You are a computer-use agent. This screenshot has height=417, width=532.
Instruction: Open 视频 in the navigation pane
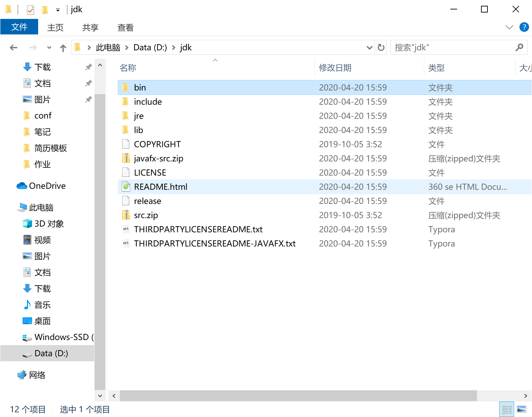click(43, 240)
